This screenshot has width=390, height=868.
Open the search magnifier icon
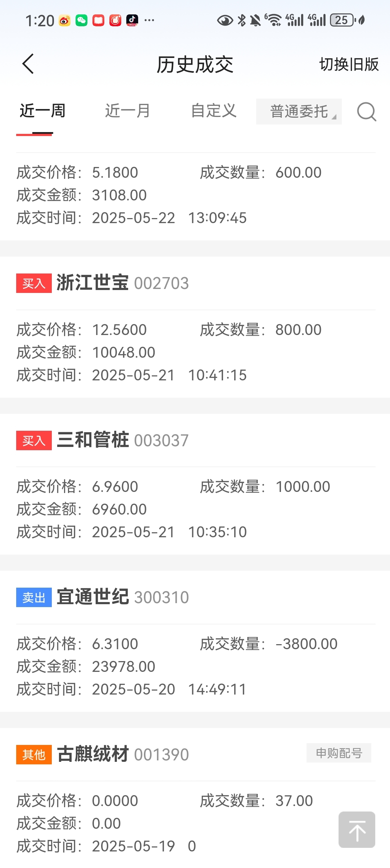(366, 112)
